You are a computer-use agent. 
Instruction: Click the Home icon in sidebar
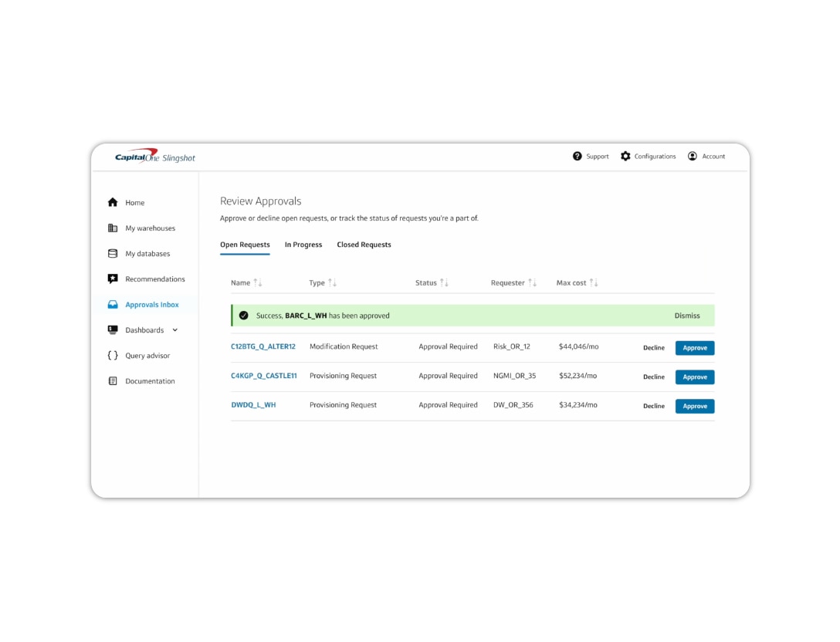[112, 202]
